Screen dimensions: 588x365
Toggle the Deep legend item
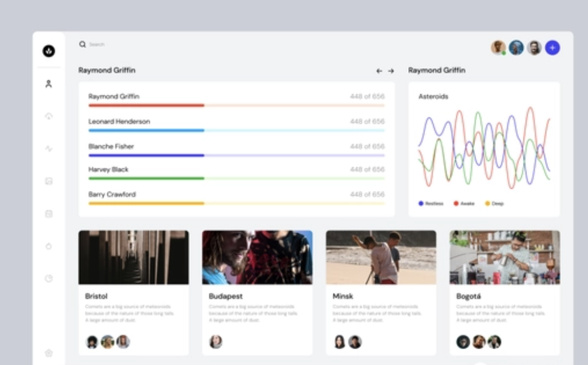coord(494,203)
